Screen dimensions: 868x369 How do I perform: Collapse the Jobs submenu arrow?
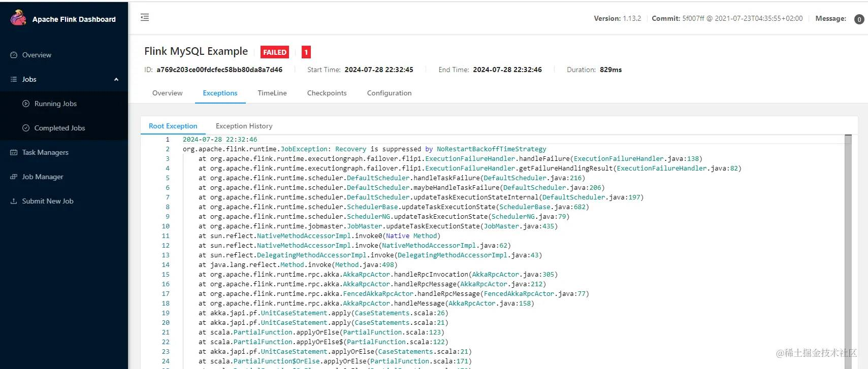(116, 79)
